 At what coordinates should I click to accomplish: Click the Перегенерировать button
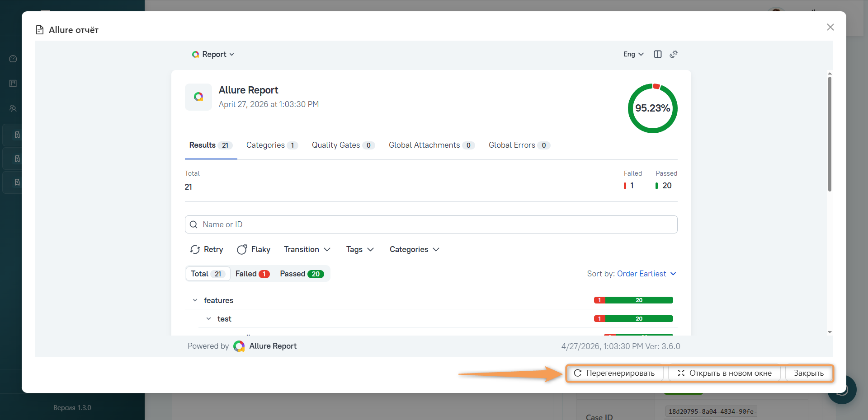pos(614,373)
